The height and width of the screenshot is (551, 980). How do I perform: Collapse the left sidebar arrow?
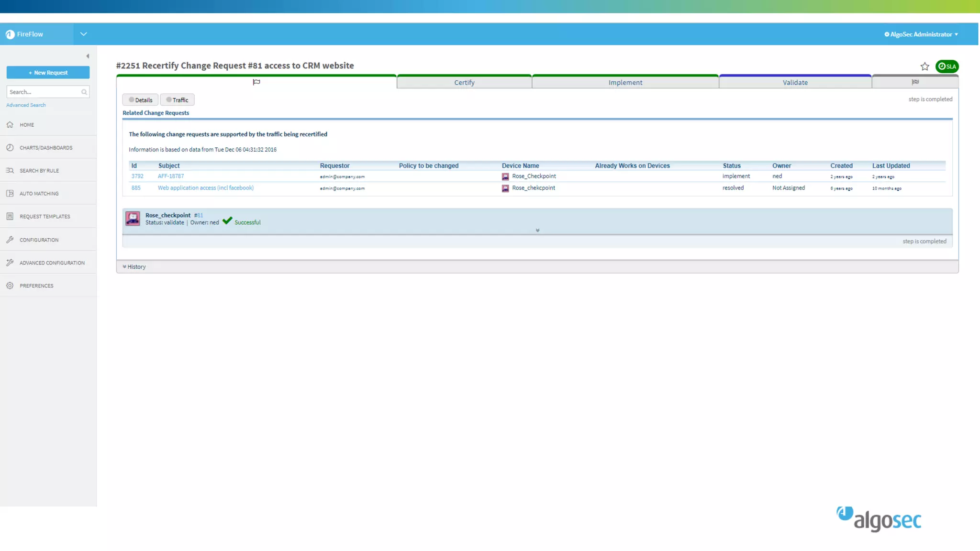click(x=88, y=56)
